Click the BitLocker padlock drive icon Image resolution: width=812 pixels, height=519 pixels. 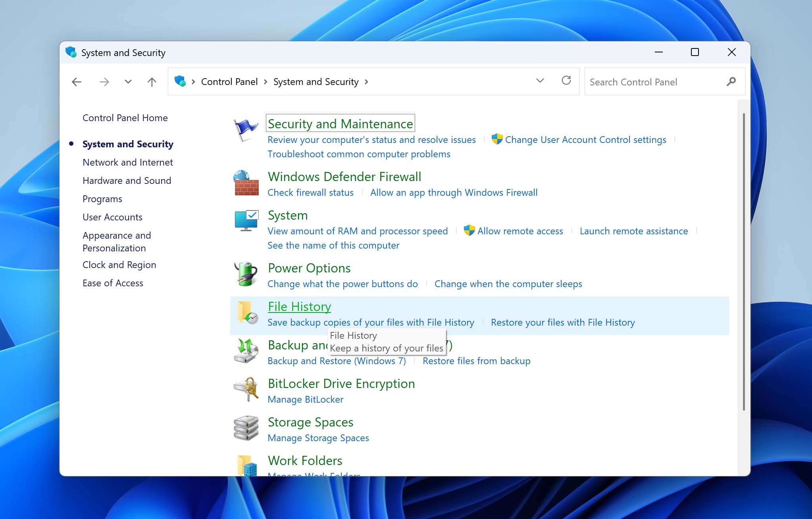pyautogui.click(x=246, y=389)
